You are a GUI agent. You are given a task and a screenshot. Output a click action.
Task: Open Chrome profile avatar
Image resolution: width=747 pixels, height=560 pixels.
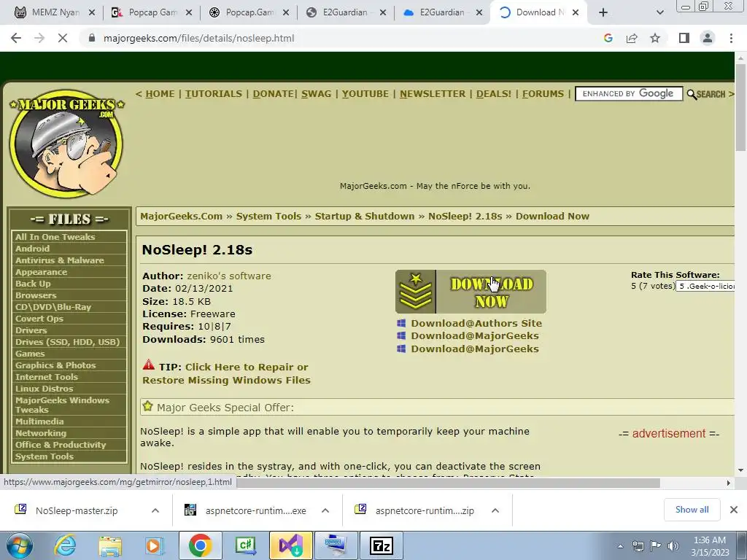[708, 38]
